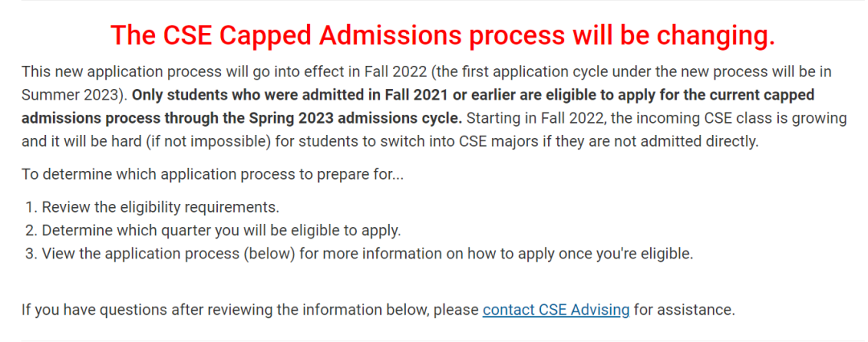Open the contact CSE Advising link
The height and width of the screenshot is (342, 868).
point(556,309)
